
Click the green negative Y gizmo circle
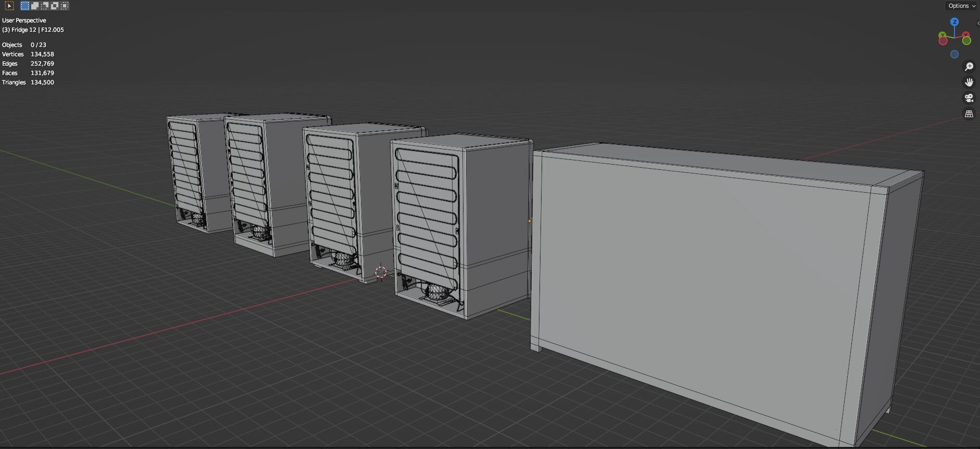click(966, 41)
